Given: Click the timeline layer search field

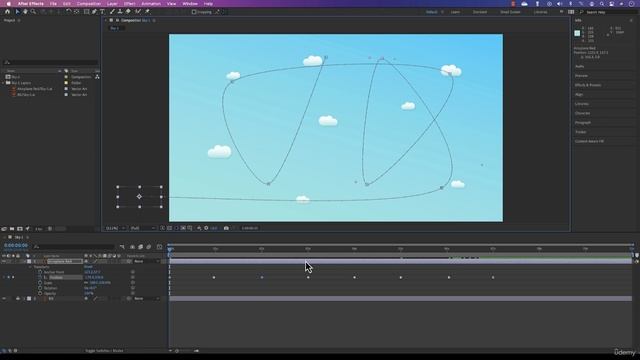Looking at the screenshot, I should point(74,247).
